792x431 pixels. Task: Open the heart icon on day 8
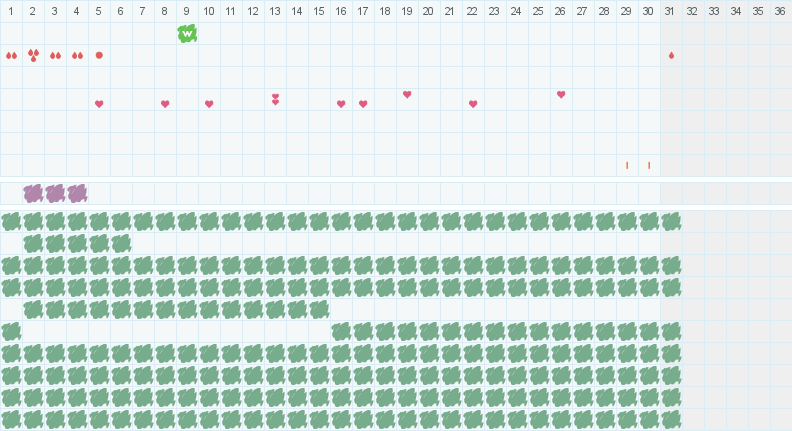pos(165,104)
